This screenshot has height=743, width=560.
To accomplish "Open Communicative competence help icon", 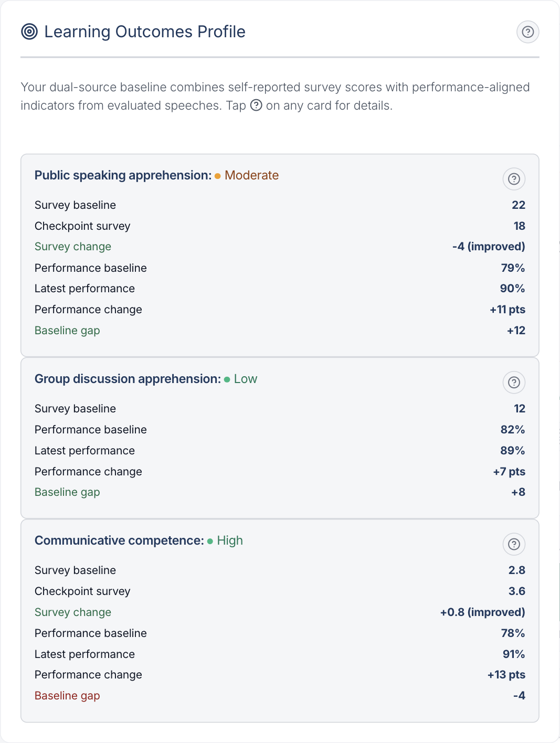I will coord(514,544).
